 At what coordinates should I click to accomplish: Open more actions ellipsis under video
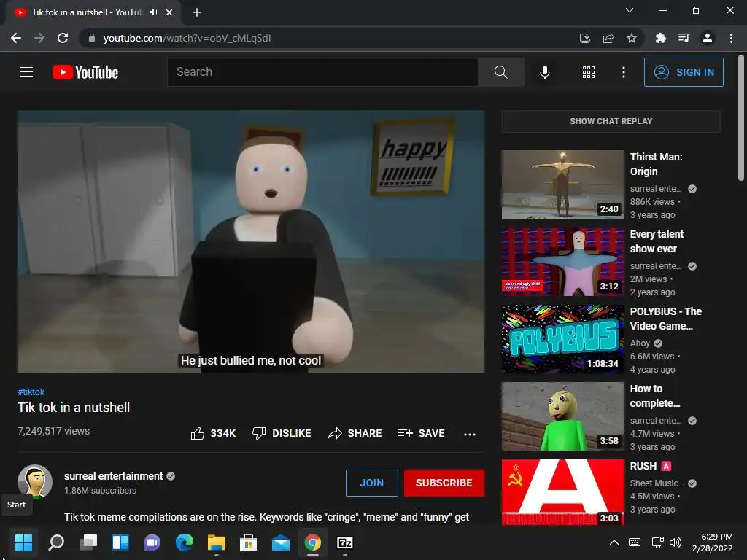point(470,434)
